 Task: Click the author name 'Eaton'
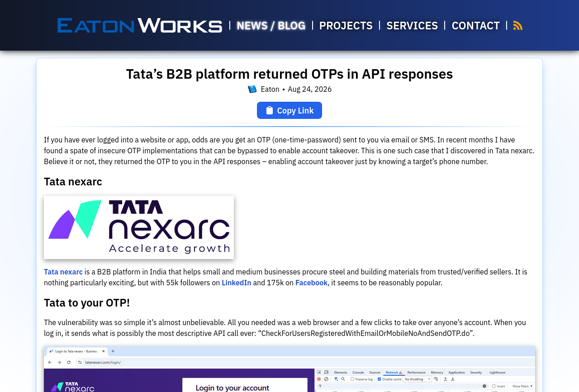pyautogui.click(x=270, y=89)
